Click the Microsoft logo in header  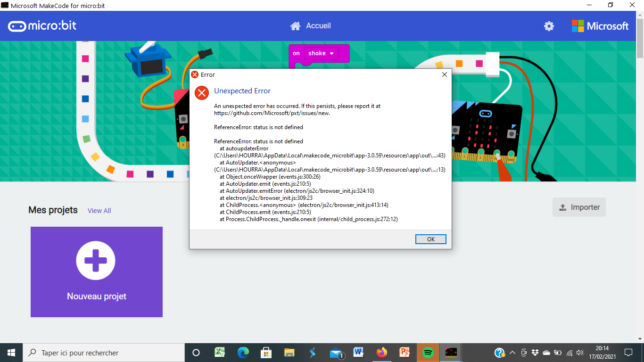tap(600, 26)
